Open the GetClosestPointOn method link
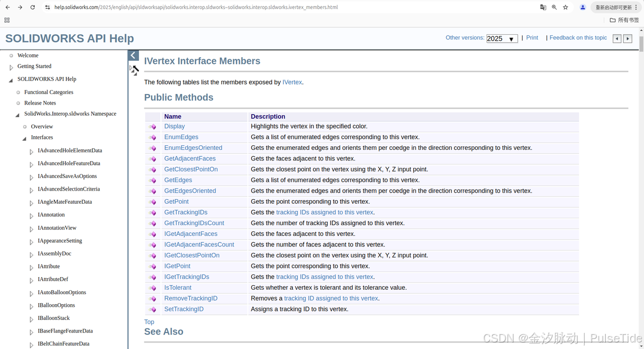 191,169
